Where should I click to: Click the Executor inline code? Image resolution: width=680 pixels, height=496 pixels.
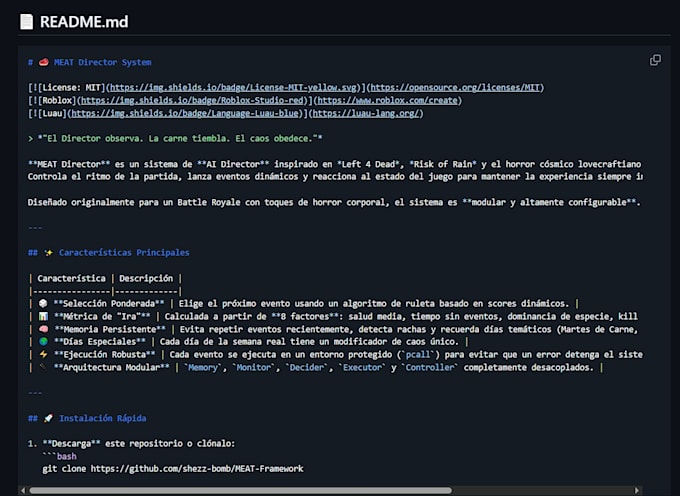[x=362, y=368]
